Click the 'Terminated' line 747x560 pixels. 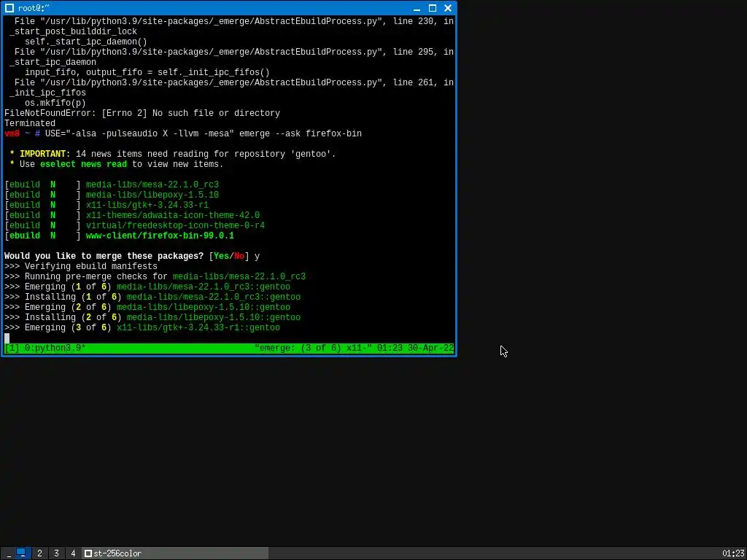pos(30,123)
